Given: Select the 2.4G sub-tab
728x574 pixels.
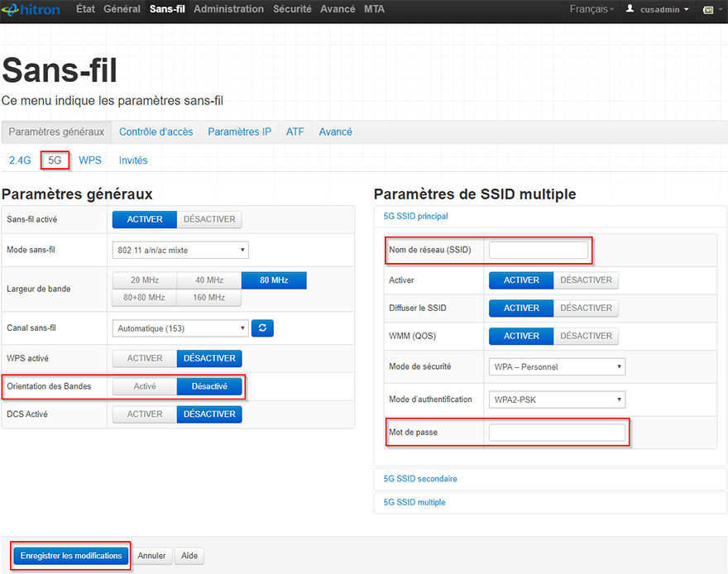Looking at the screenshot, I should (x=20, y=160).
